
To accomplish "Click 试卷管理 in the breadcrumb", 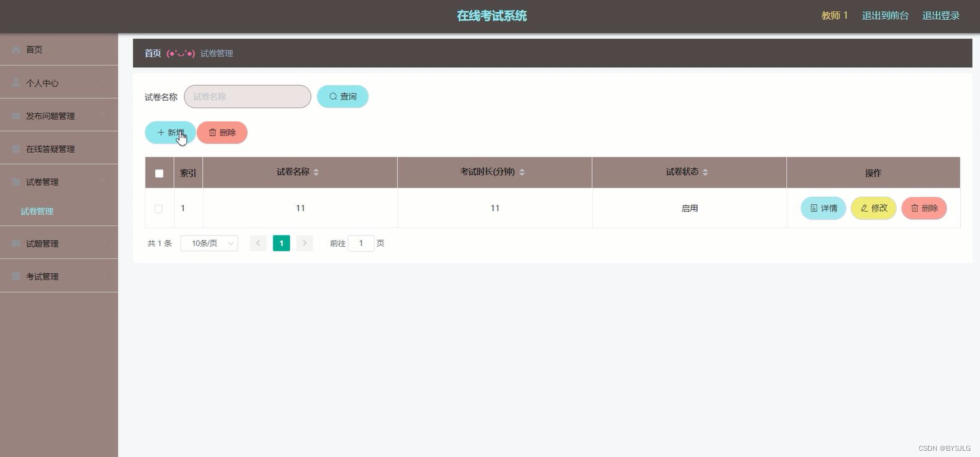I will point(217,54).
